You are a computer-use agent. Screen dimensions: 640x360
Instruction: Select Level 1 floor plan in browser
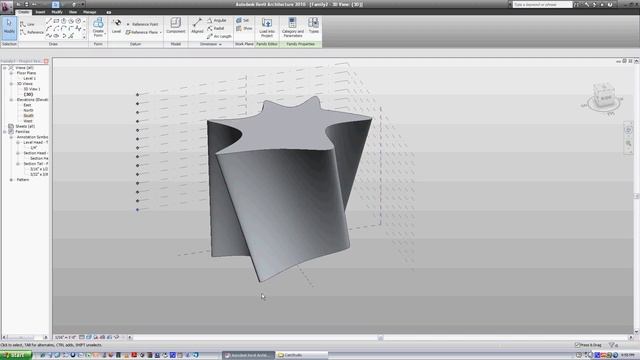point(29,78)
